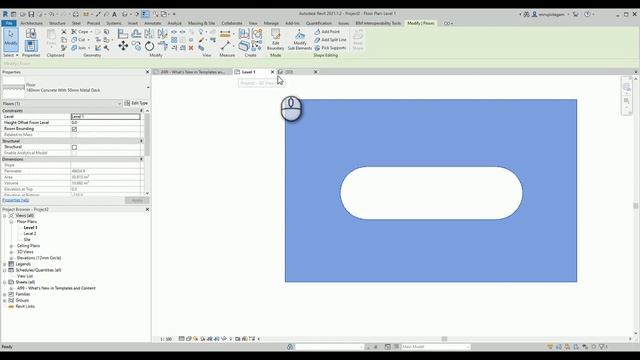Toggle the Room Bounding checkbox
This screenshot has width=640, height=360.
74,129
